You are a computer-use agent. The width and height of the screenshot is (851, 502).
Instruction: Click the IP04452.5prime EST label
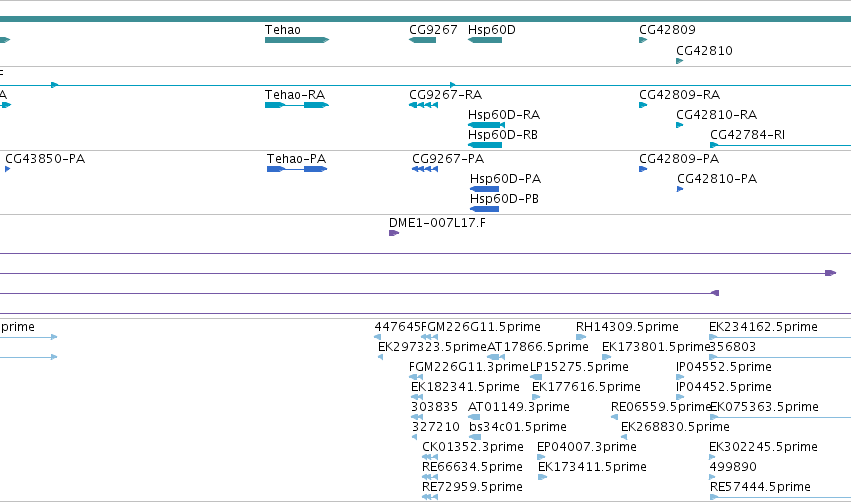(724, 387)
